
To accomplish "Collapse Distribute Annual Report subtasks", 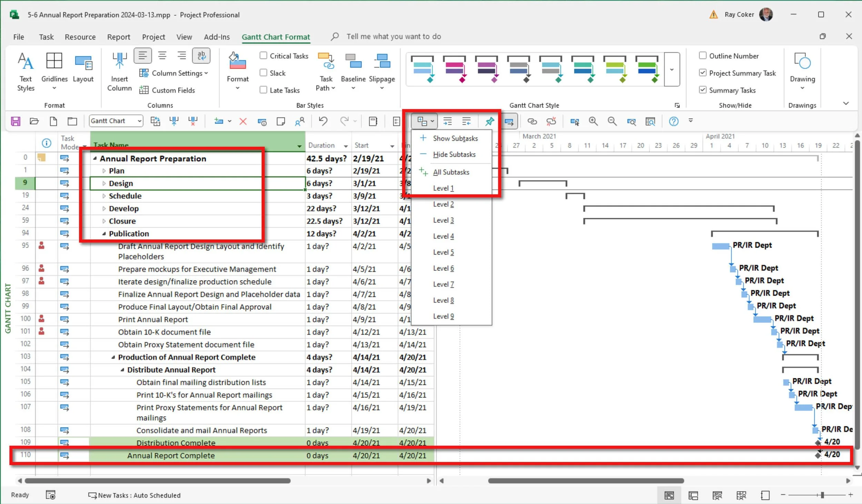I will [x=122, y=370].
